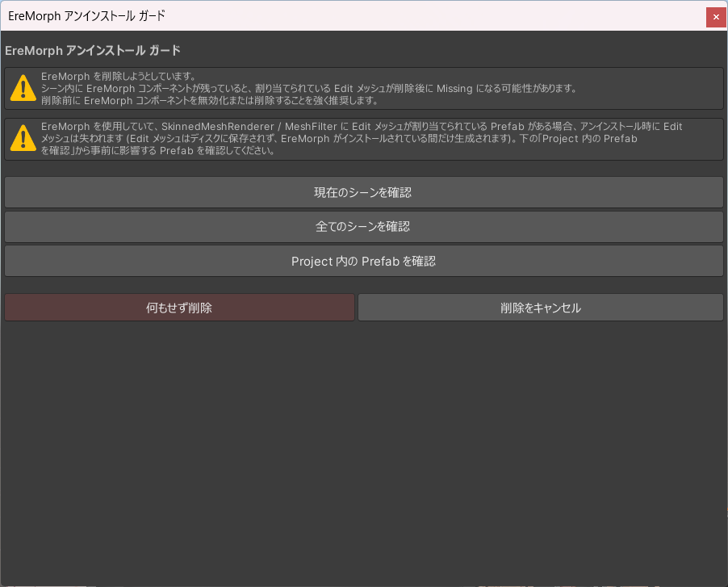The height and width of the screenshot is (587, 728).
Task: Click 削除をキャンセル to cancel deletion
Action: coord(541,308)
